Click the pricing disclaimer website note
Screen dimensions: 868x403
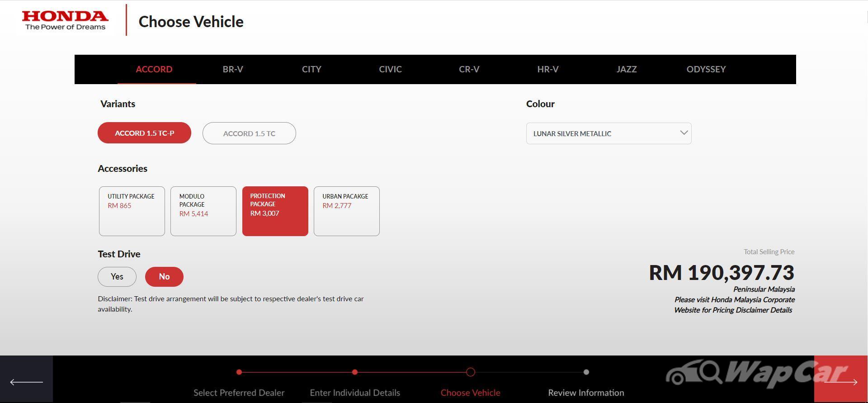point(734,305)
